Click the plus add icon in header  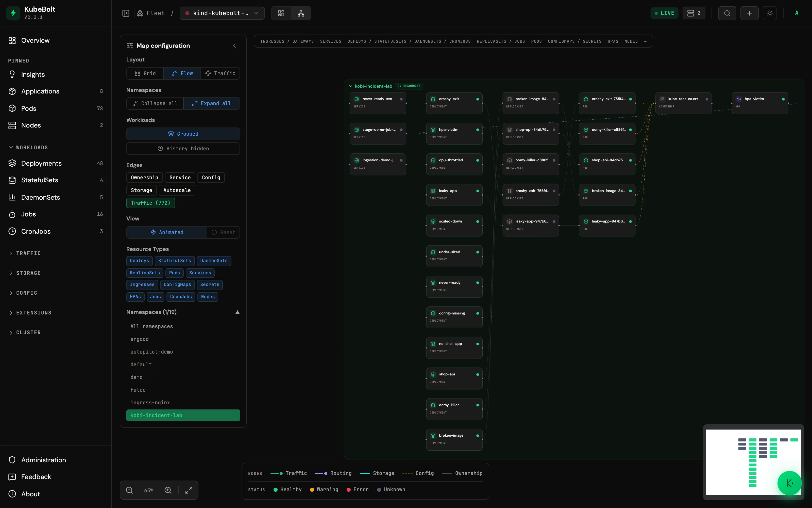coord(749,13)
